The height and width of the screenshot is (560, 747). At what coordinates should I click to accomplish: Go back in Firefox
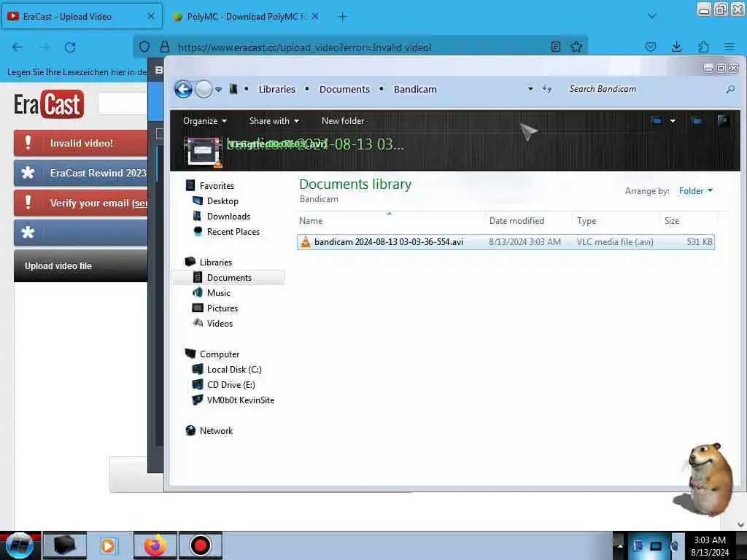pyautogui.click(x=18, y=47)
